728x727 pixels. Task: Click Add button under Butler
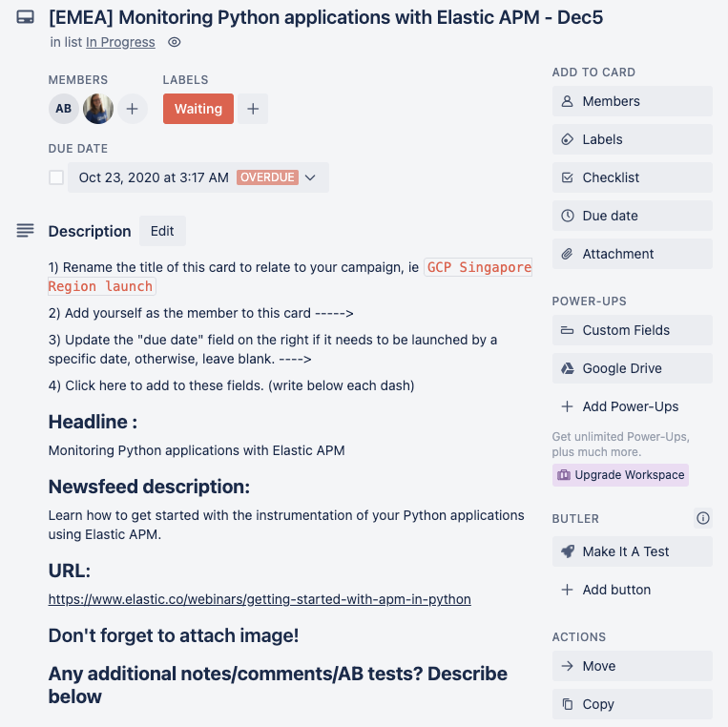[632, 590]
